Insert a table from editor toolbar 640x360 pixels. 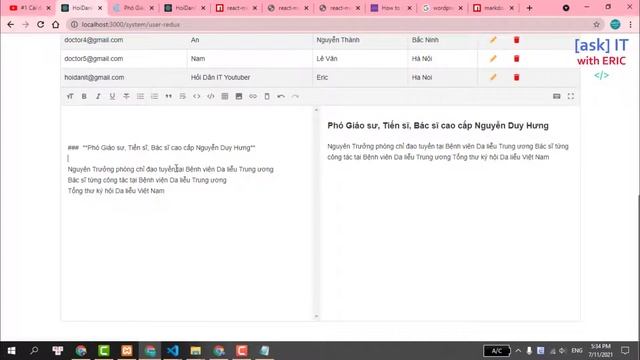coord(225,96)
